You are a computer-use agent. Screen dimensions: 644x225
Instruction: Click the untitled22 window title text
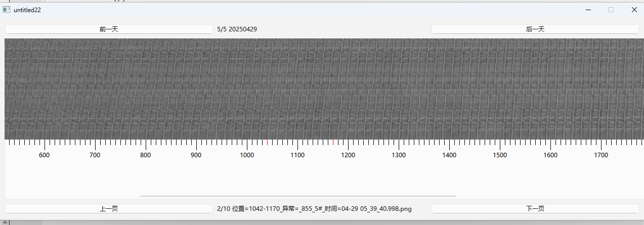[27, 10]
